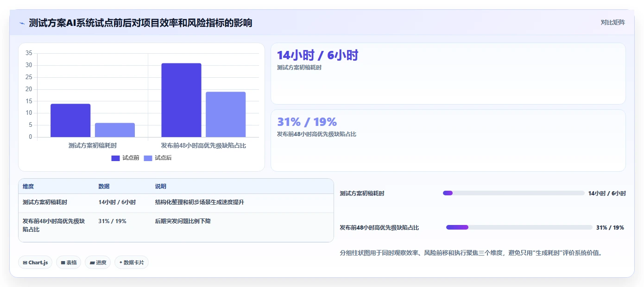Click the progress label 测试方案初稿耗时
Screen dimensions: 644x287
tap(362, 193)
